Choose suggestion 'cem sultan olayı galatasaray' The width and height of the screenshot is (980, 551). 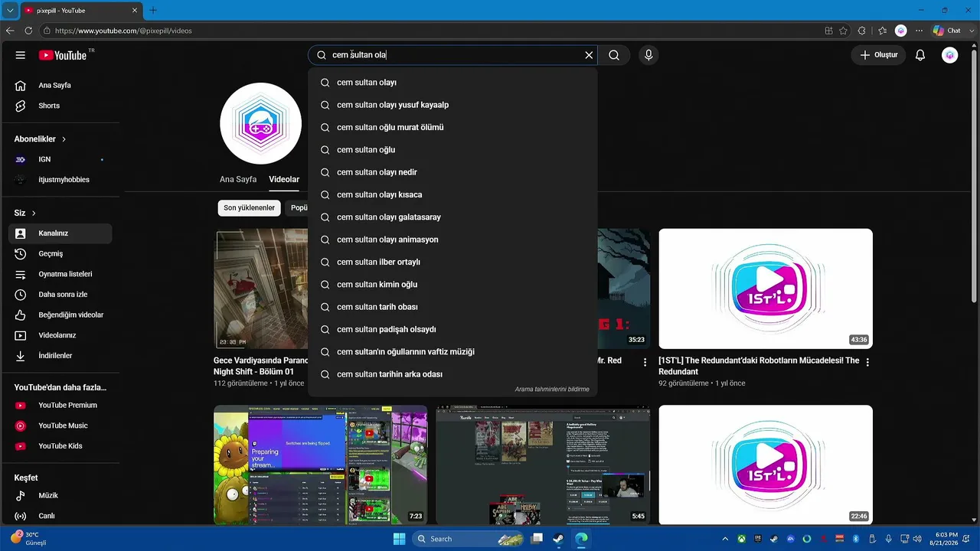(x=452, y=217)
